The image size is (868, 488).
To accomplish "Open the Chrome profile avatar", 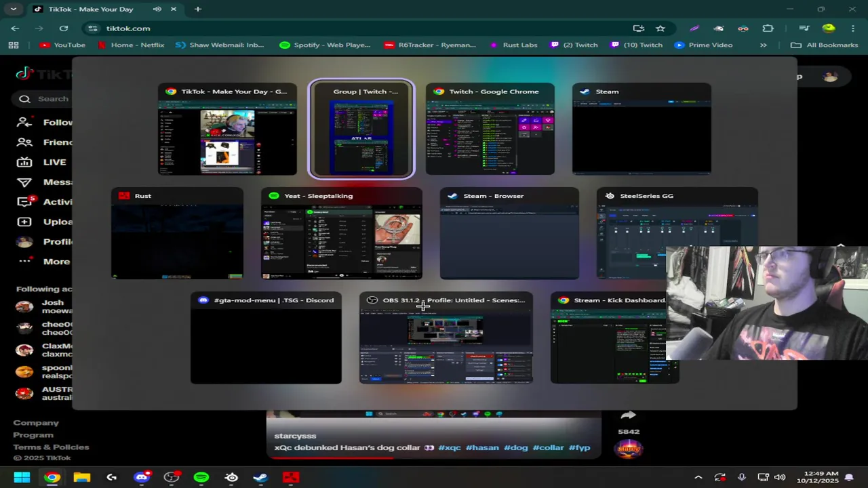I will 829,28.
